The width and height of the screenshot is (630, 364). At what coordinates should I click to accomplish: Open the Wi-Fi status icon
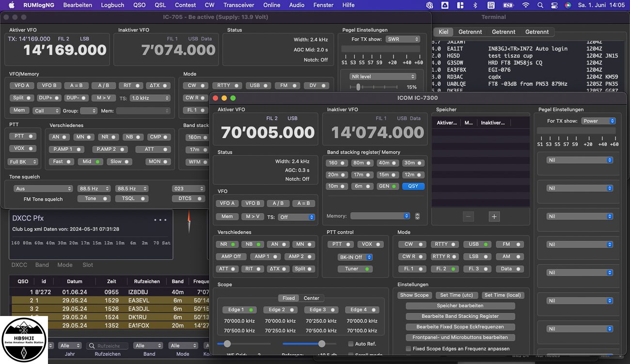click(x=525, y=5)
